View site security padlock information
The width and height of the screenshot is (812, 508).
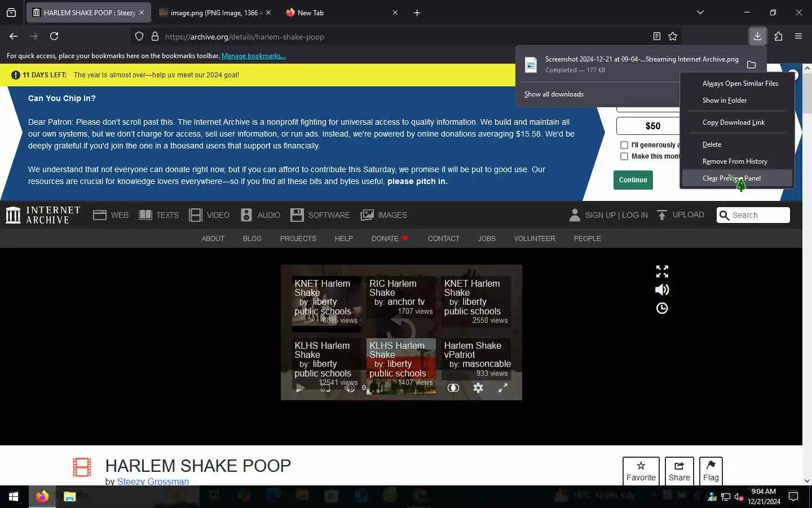(155, 37)
